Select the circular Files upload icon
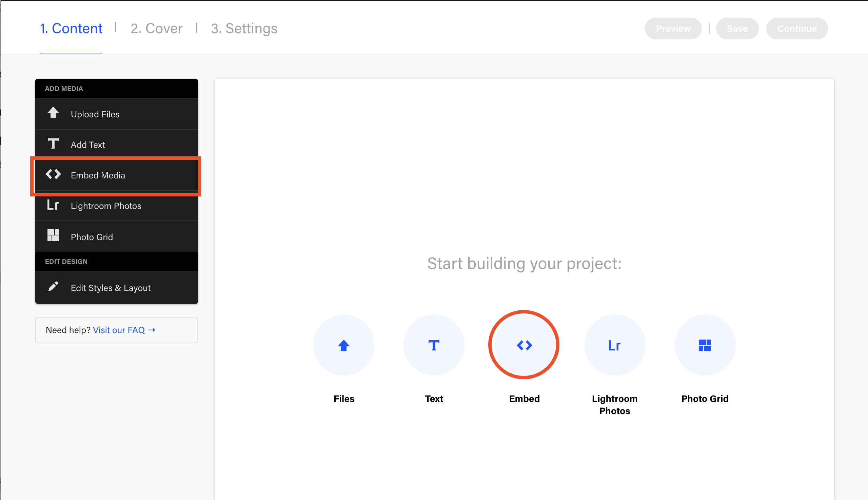 click(x=343, y=345)
